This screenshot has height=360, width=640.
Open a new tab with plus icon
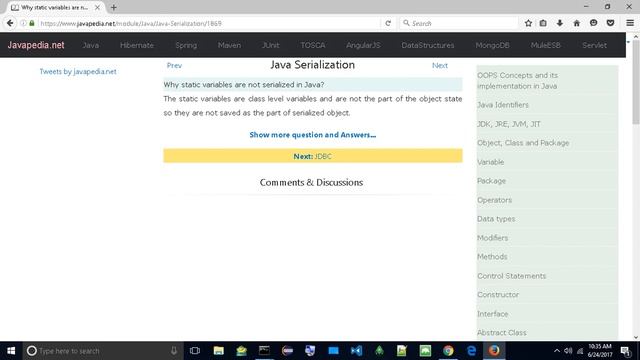(x=113, y=7)
